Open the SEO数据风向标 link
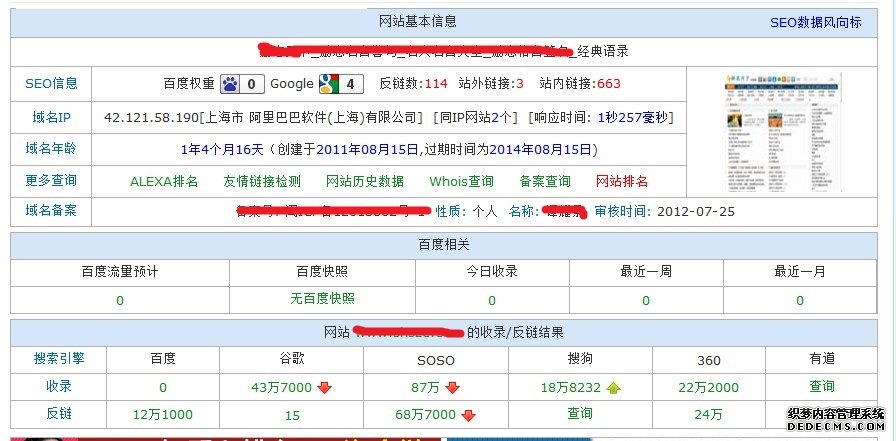The image size is (896, 441). click(x=815, y=22)
